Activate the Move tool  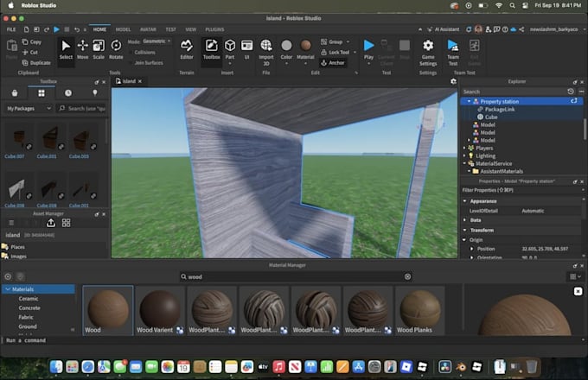coord(82,50)
